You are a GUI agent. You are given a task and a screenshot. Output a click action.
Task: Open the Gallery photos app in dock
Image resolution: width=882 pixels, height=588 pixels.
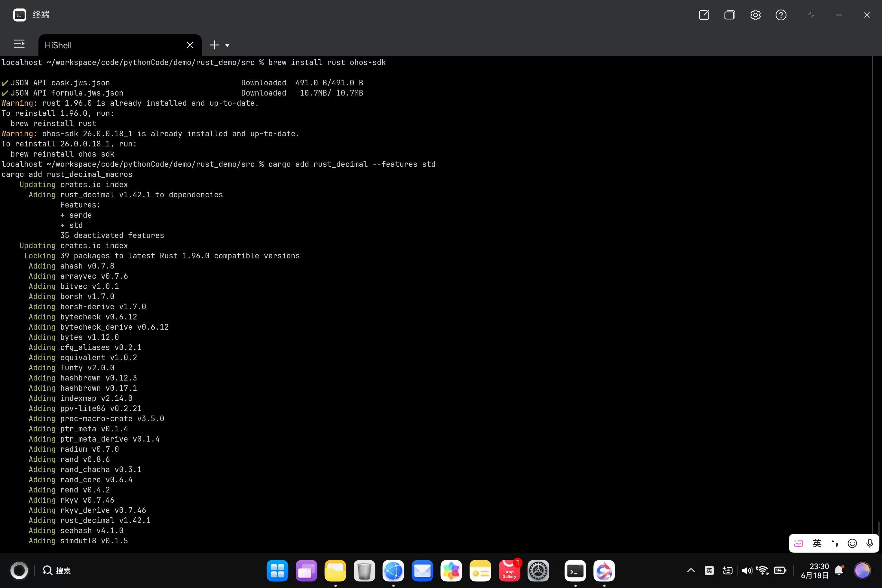coord(451,571)
